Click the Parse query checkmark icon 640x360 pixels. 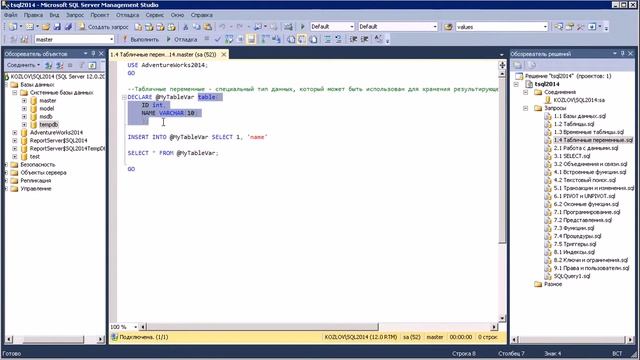[x=218, y=39]
